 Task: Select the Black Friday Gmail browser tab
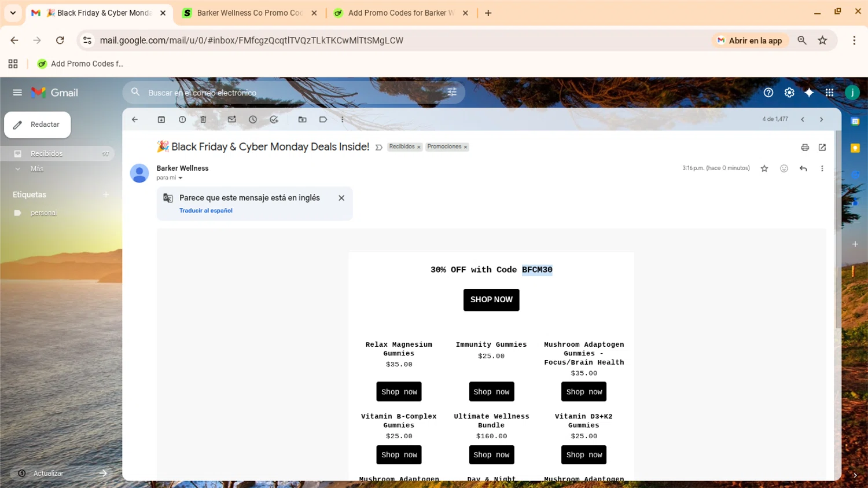click(x=99, y=13)
